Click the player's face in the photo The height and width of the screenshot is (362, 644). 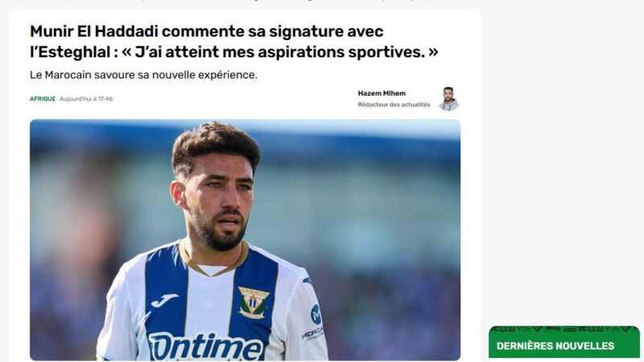[219, 199]
